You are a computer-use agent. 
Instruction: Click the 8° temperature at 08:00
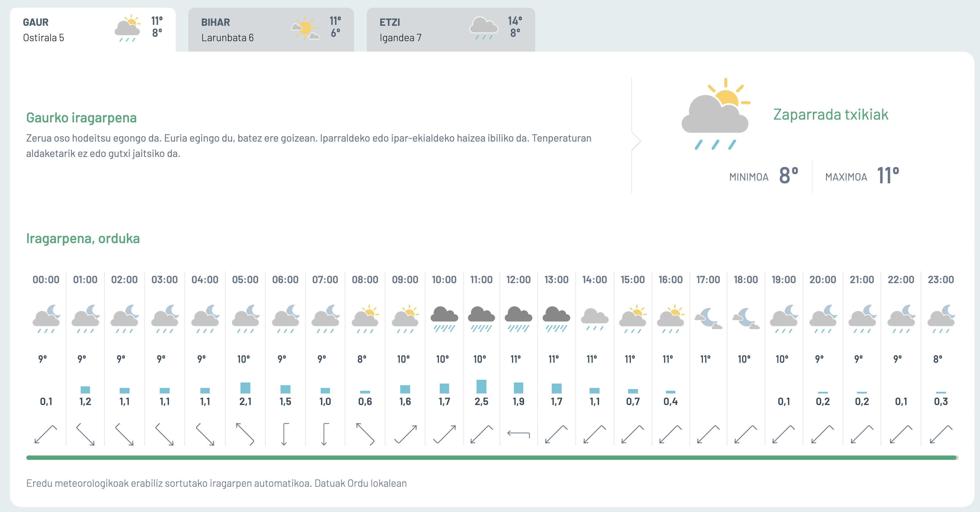(362, 359)
